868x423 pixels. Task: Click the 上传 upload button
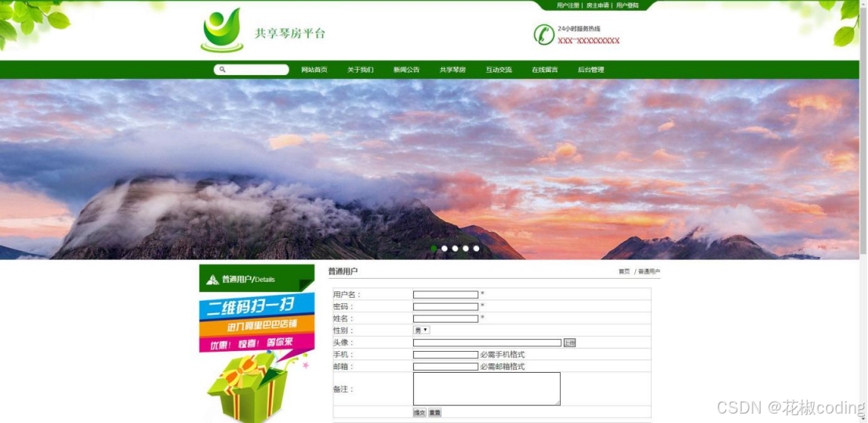pyautogui.click(x=569, y=343)
